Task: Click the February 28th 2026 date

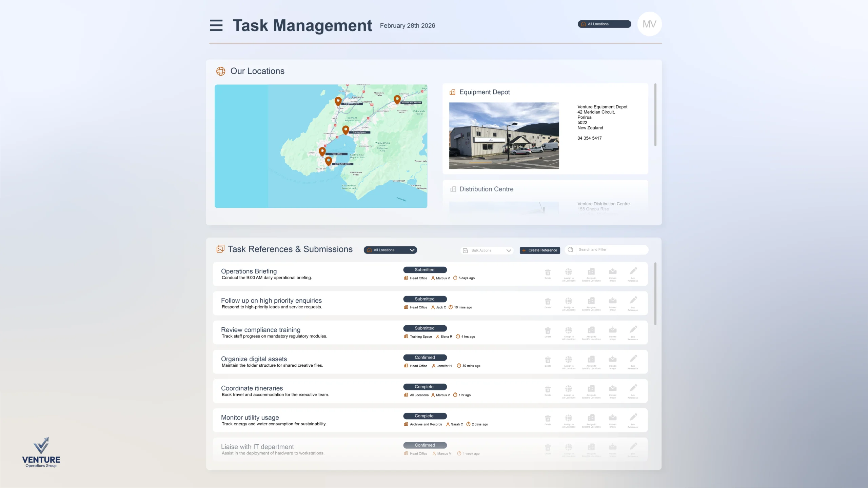Action: tap(407, 26)
